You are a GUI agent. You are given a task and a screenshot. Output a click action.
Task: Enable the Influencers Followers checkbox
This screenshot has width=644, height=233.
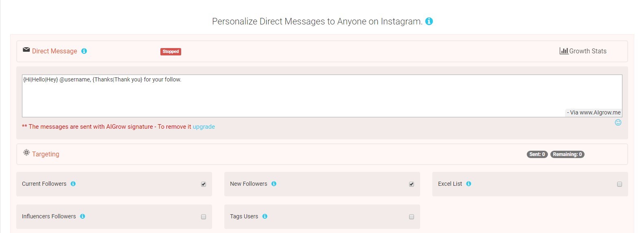click(204, 217)
